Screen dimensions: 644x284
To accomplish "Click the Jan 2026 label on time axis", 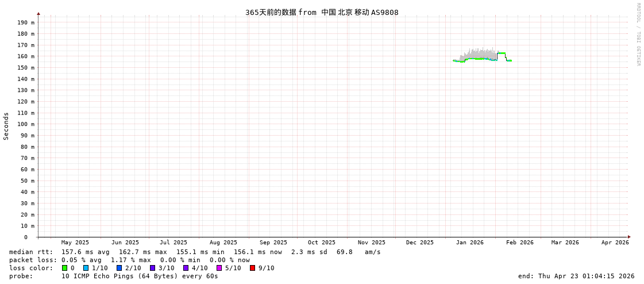I will (x=469, y=243).
